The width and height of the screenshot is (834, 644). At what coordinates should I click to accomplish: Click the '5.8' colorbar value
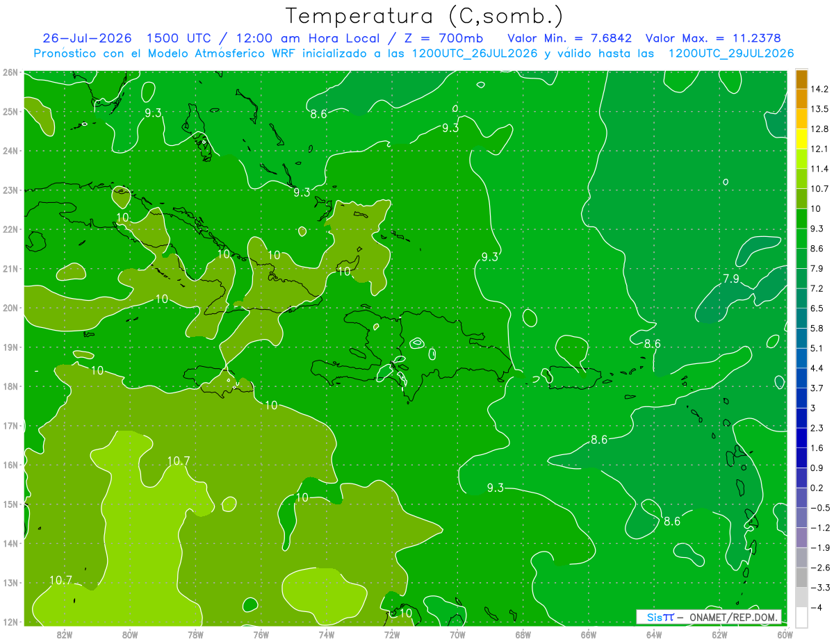click(817, 328)
